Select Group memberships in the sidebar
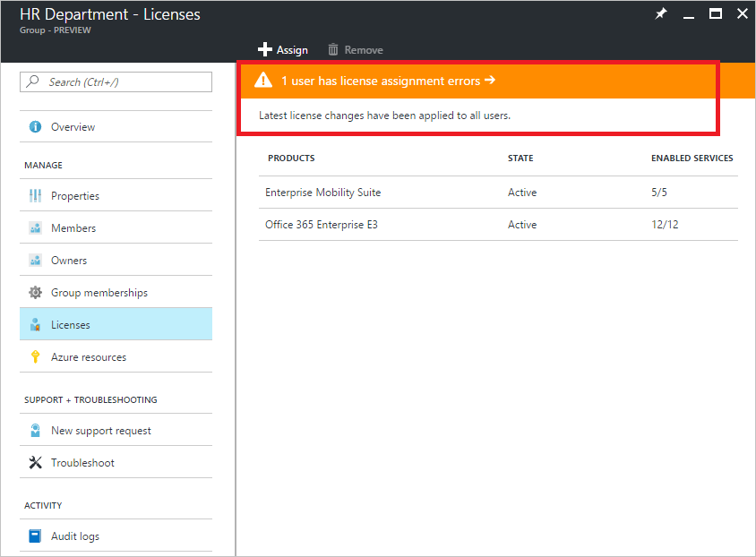Viewport: 756px width, 557px height. pyautogui.click(x=99, y=293)
